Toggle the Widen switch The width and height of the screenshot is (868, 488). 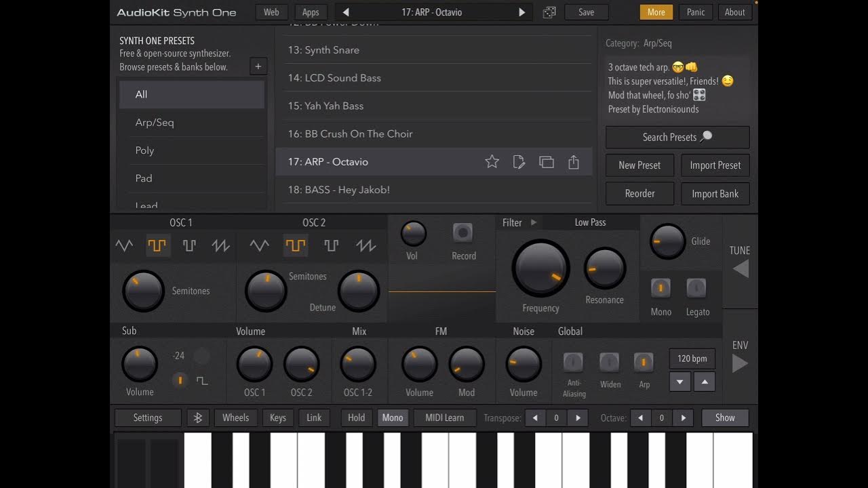(x=609, y=363)
